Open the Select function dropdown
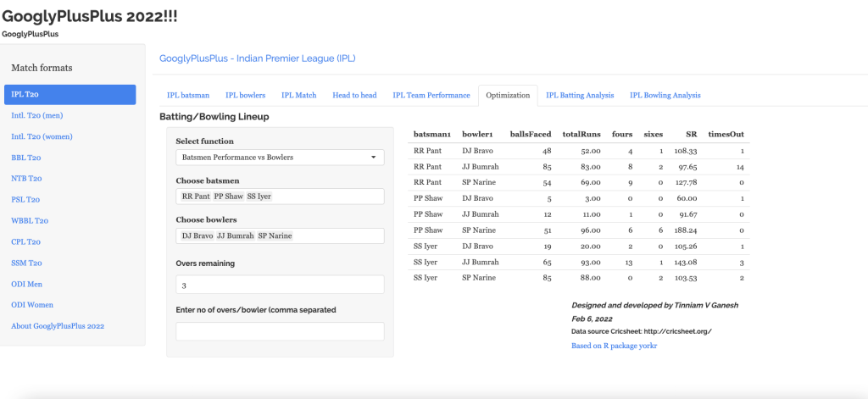 click(280, 158)
